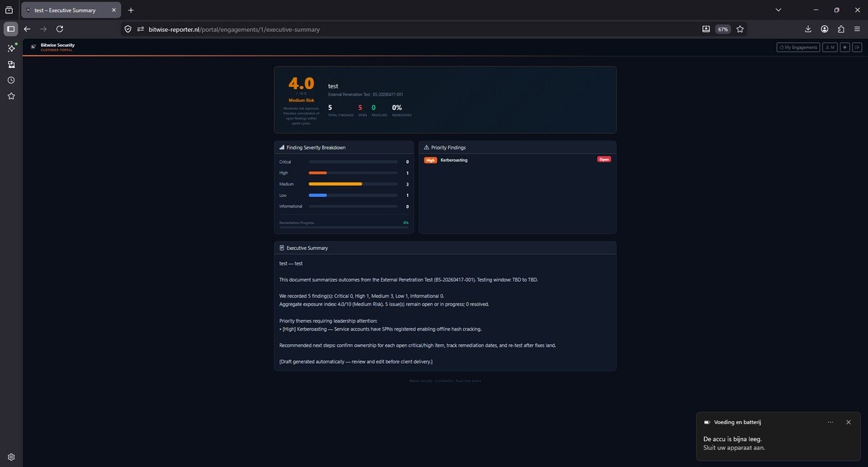Viewport: 868px width, 467px height.
Task: Select the test – Executive Summary tab
Action: [71, 10]
